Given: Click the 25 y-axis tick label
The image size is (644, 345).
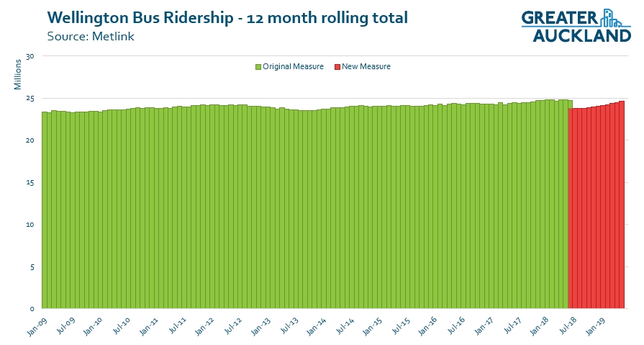Looking at the screenshot, I should [30, 99].
